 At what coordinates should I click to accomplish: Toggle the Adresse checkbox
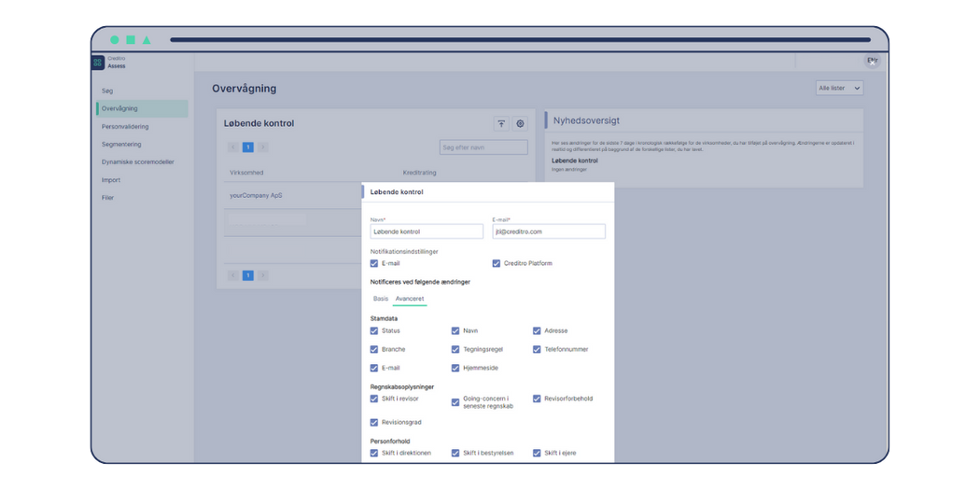(x=537, y=330)
